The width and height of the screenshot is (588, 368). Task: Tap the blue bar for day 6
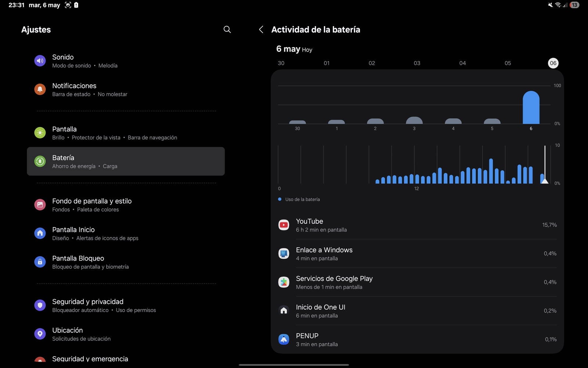531,107
